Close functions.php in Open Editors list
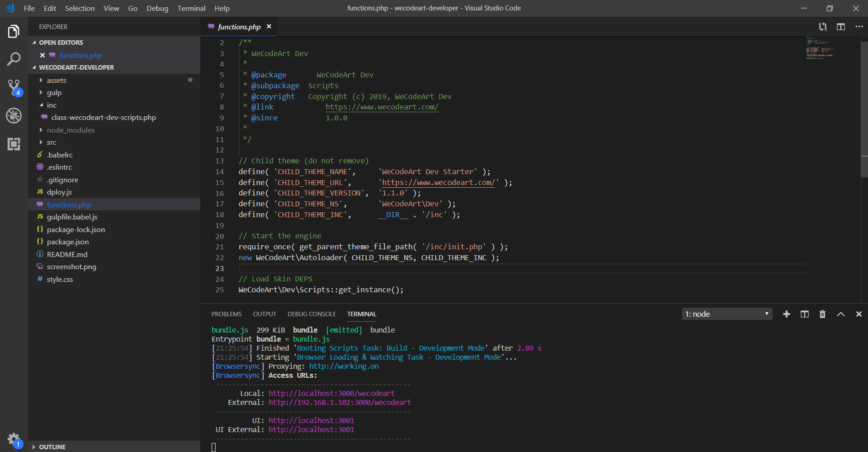The width and height of the screenshot is (868, 452). 42,55
